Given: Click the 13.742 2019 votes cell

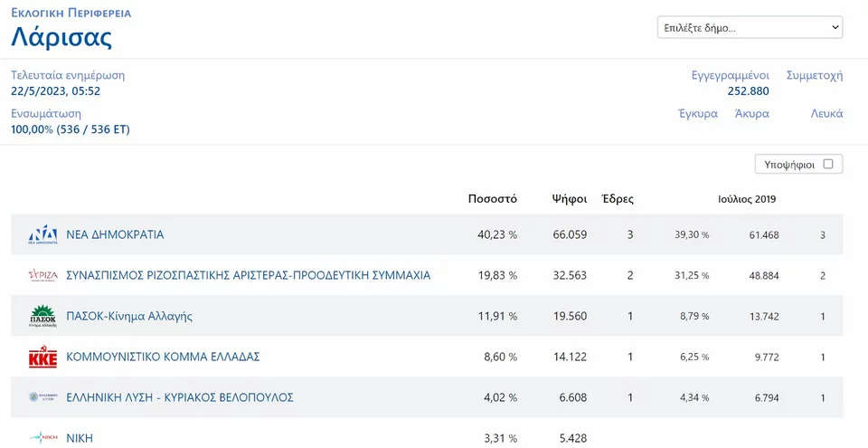Looking at the screenshot, I should click(x=764, y=317).
